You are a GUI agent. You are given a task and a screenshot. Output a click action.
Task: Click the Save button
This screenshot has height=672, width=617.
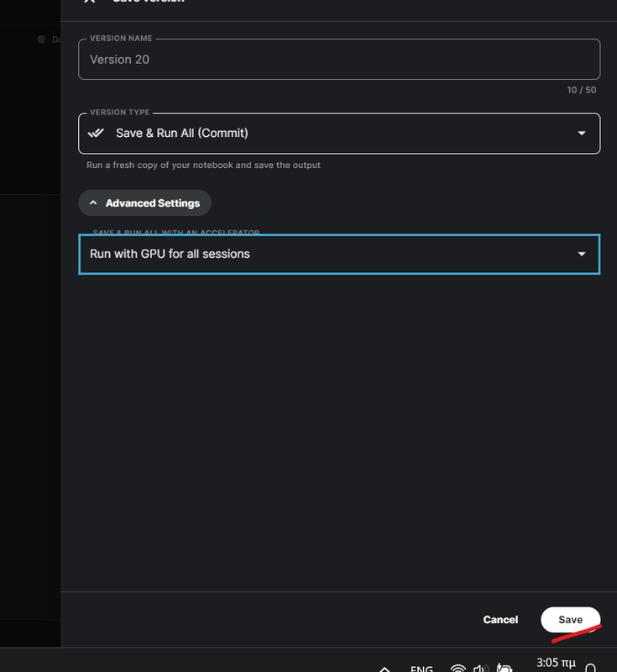pos(570,620)
